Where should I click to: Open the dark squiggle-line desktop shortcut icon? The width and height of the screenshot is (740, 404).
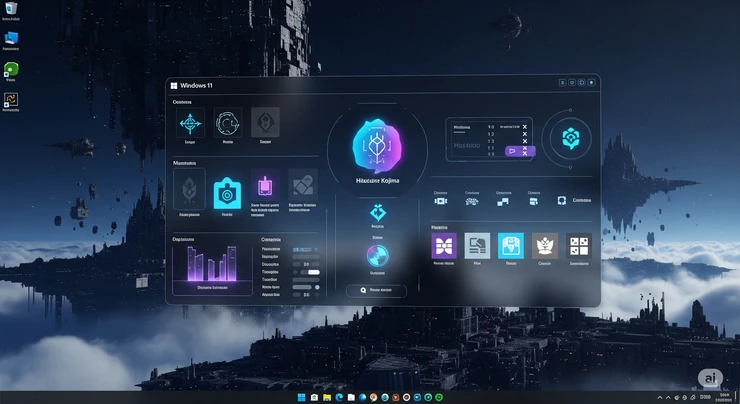[x=11, y=101]
